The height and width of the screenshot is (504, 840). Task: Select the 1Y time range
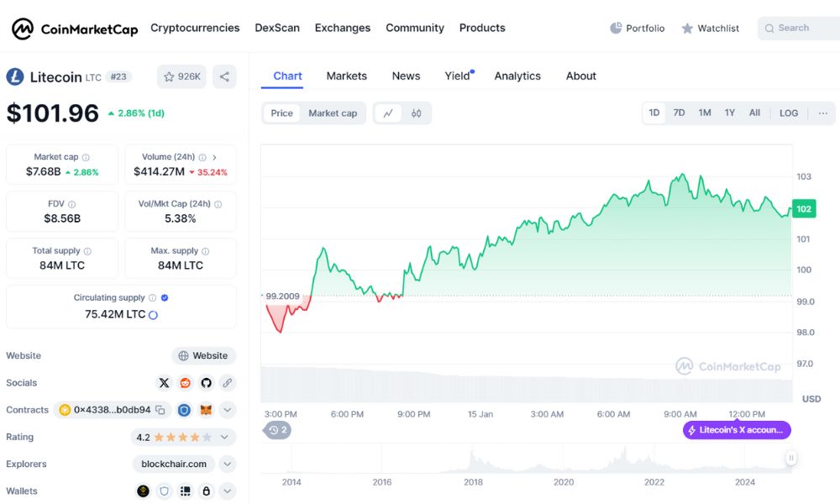pyautogui.click(x=730, y=113)
